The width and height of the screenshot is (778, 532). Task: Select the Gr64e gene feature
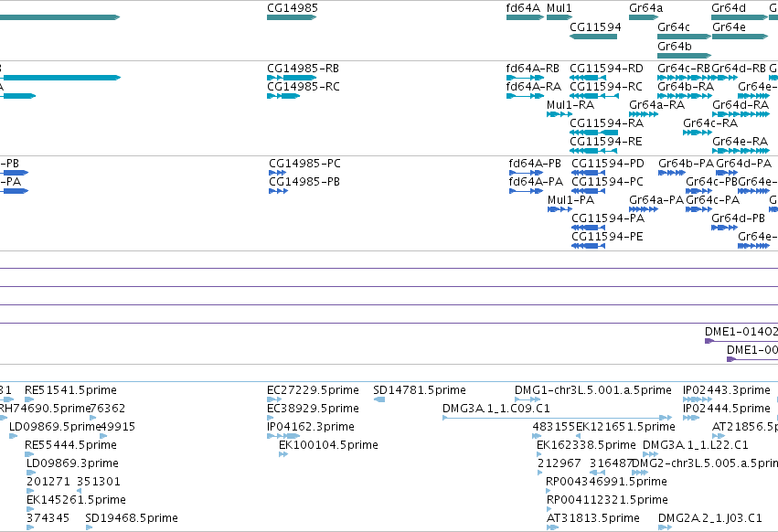click(741, 37)
